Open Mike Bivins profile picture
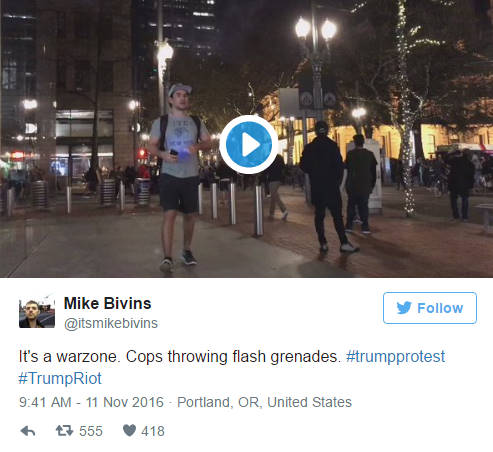The width and height of the screenshot is (493, 452). [37, 312]
